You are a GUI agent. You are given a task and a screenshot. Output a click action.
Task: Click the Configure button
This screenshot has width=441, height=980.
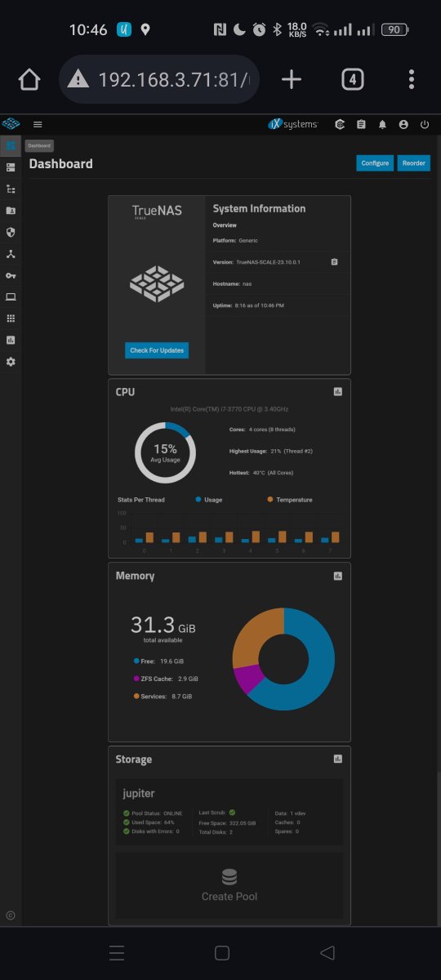point(375,163)
